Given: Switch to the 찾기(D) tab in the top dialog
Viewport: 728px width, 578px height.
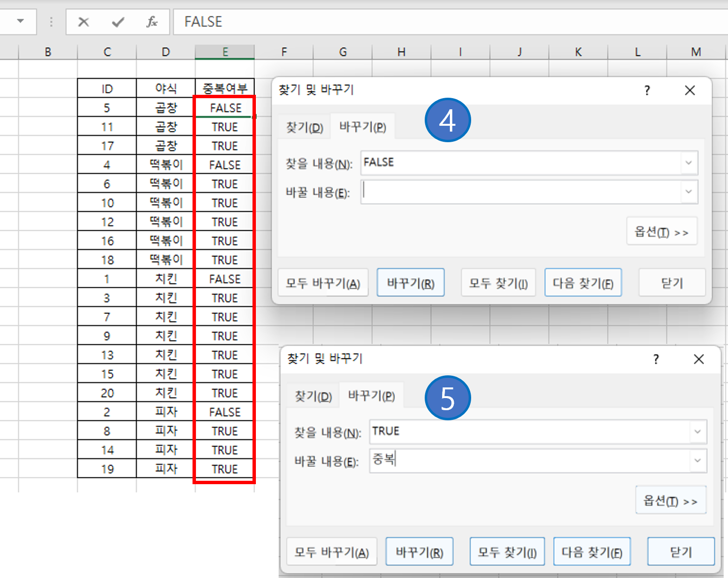Looking at the screenshot, I should pos(304,126).
